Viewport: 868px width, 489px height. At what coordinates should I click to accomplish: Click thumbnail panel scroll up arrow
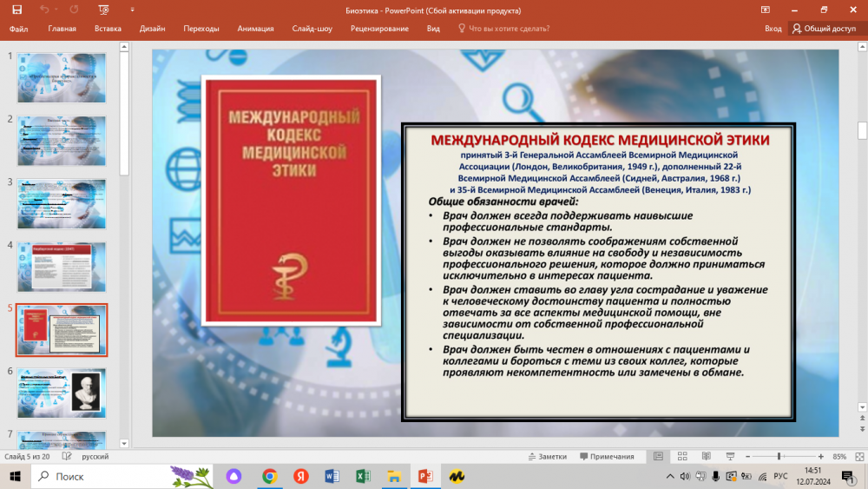(124, 47)
